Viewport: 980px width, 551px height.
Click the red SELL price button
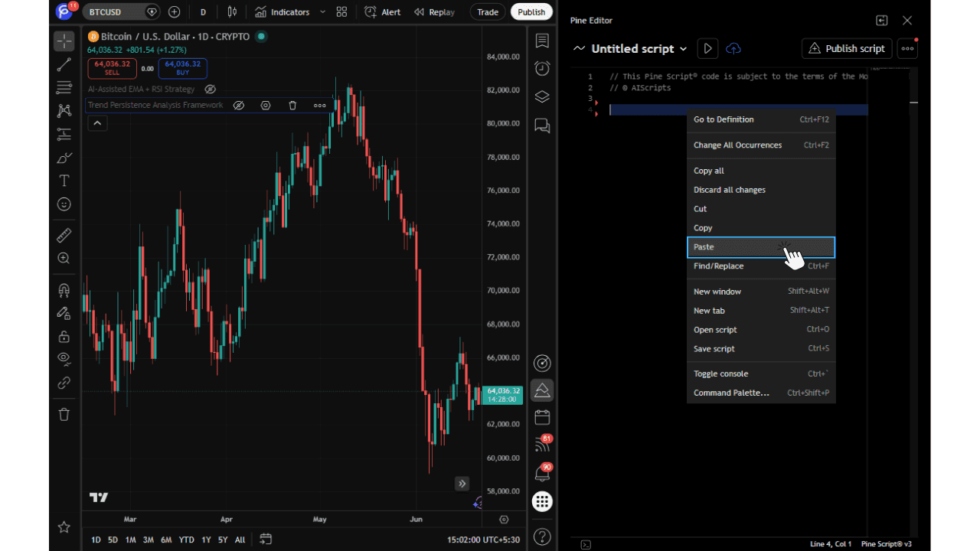(112, 68)
